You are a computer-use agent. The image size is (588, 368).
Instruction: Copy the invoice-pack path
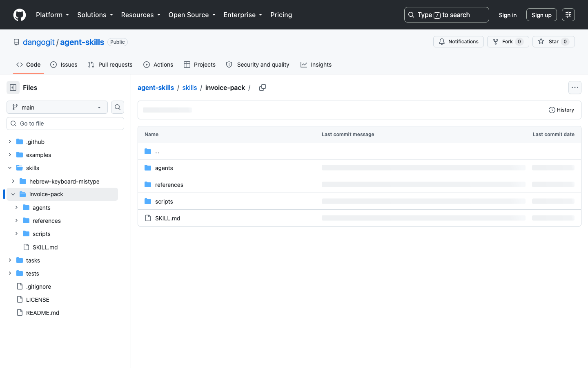click(x=263, y=88)
